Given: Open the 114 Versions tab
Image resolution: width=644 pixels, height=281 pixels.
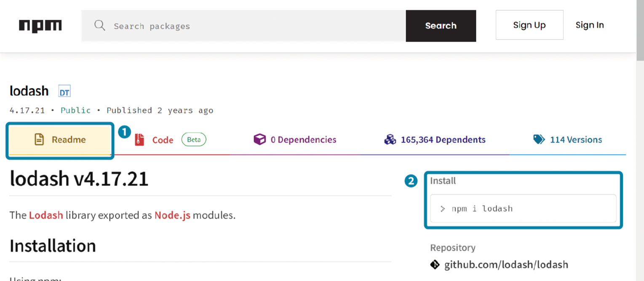Looking at the screenshot, I should [575, 140].
